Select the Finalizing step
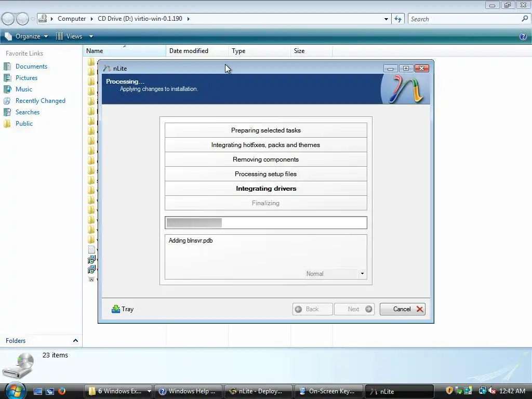 click(x=265, y=203)
